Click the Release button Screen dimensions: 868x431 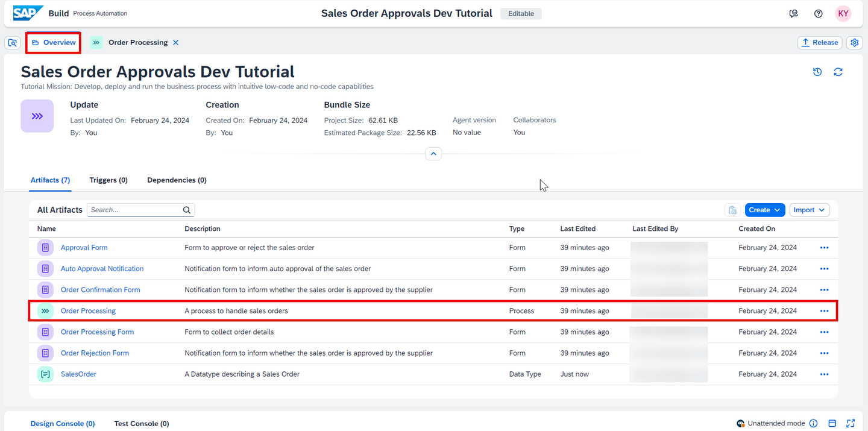pyautogui.click(x=819, y=42)
